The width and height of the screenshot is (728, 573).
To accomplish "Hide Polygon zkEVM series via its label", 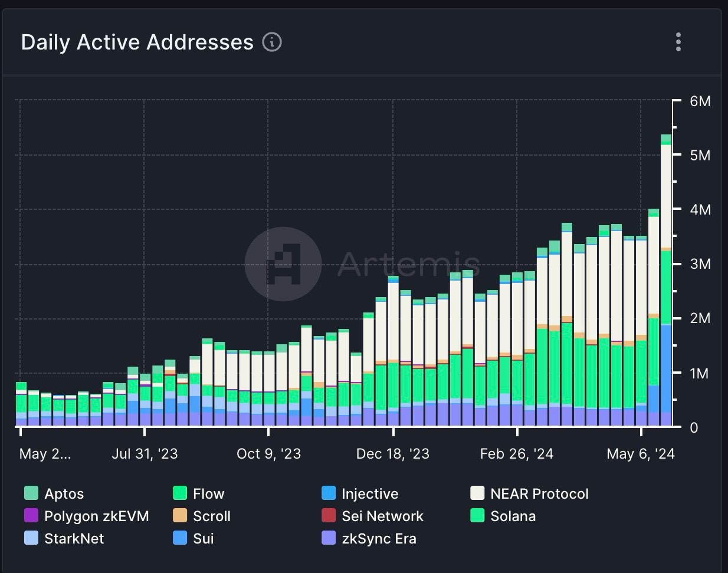I will [x=97, y=516].
